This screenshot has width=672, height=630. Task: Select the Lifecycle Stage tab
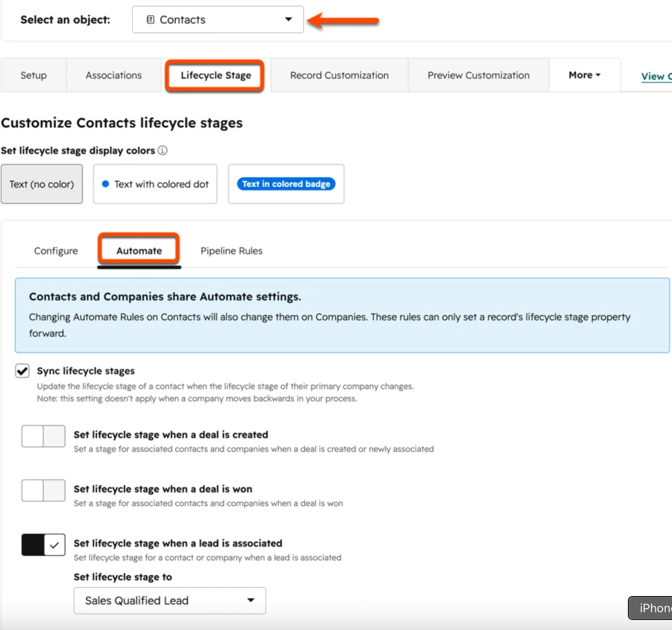point(215,75)
